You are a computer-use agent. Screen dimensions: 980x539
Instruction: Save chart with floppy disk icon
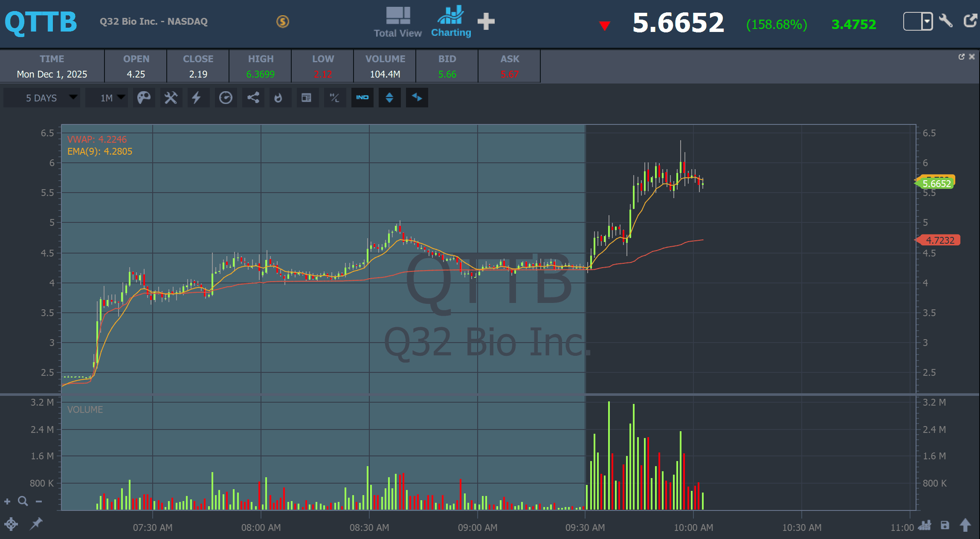click(945, 525)
